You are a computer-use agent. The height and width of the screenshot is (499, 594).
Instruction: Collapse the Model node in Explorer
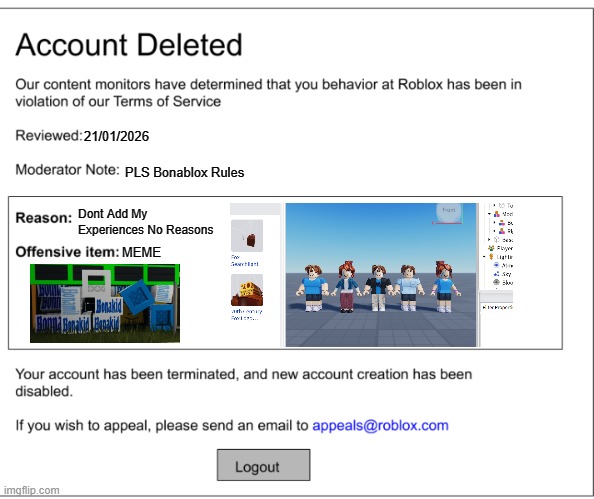(489, 214)
